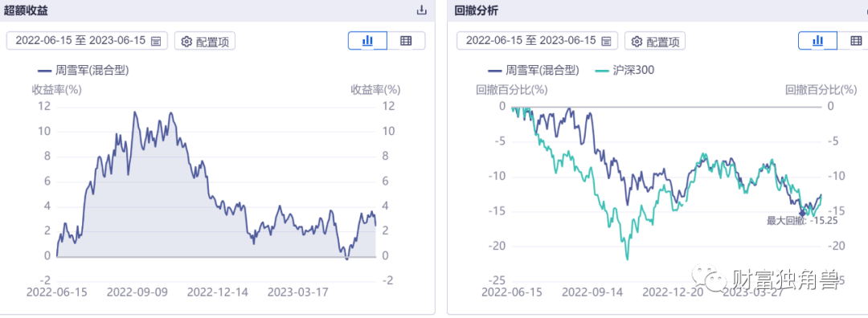
Task: Download the 超额收益 chart data
Action: pos(422,10)
